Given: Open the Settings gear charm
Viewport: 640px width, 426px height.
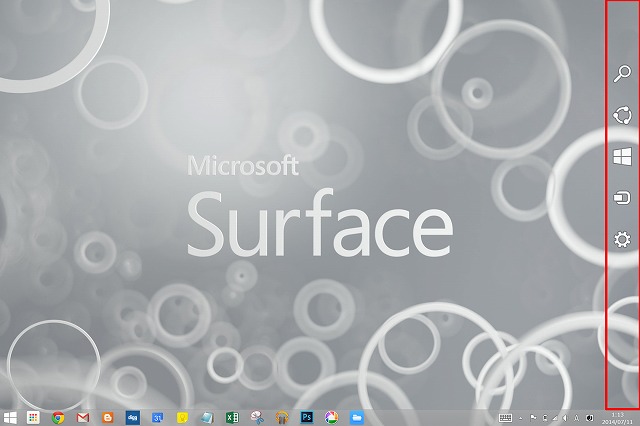Looking at the screenshot, I should point(622,239).
